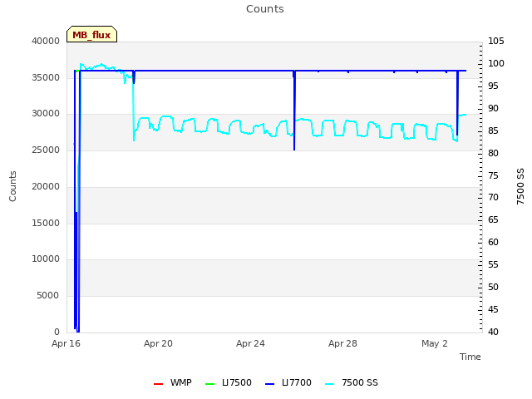532x399 pixels.
Task: Click the 35000 left-axis tick value
Action: 46,77
